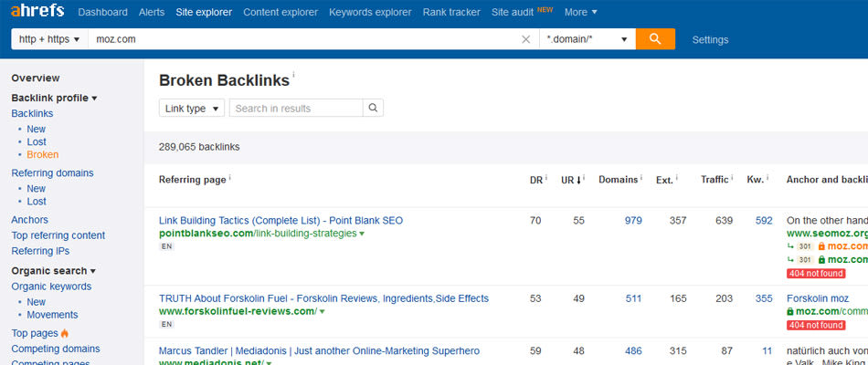Viewport: 868px width, 365px height.
Task: Select New under Backlinks
Action: (x=36, y=129)
